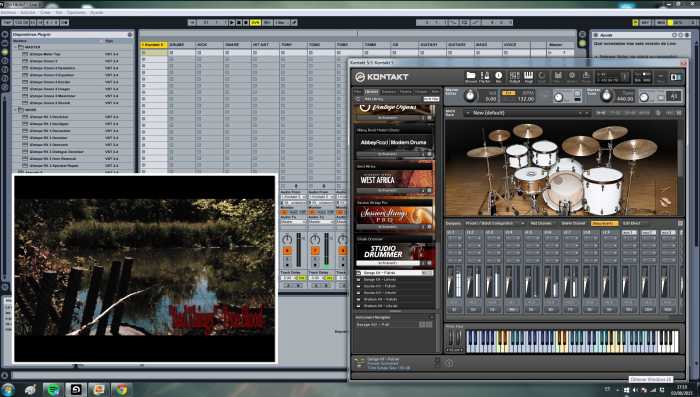Open the Session Strings Pro Instruments dropdown

[388, 227]
